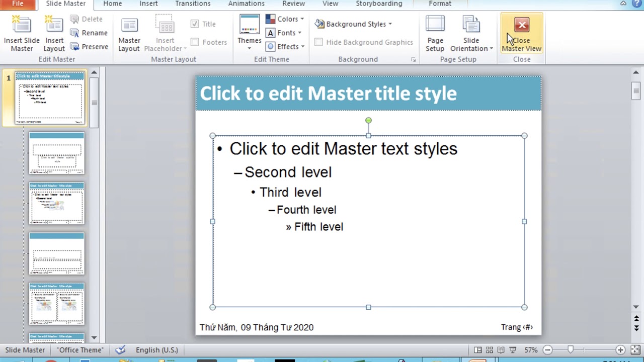Click the thumbnail pane scroll up arrow
The height and width of the screenshot is (362, 644).
pyautogui.click(x=94, y=73)
